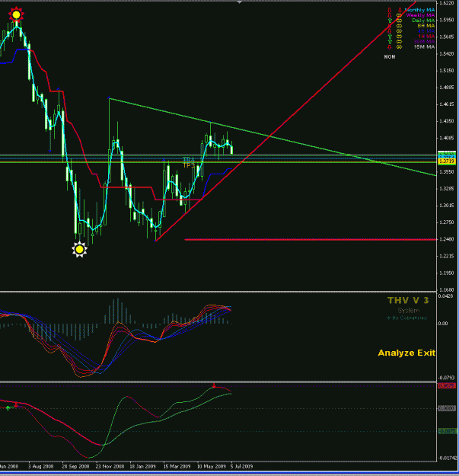The image size is (459, 476).
Task: Click the red down arrow at bottom oscillator peak
Action: tap(214, 386)
